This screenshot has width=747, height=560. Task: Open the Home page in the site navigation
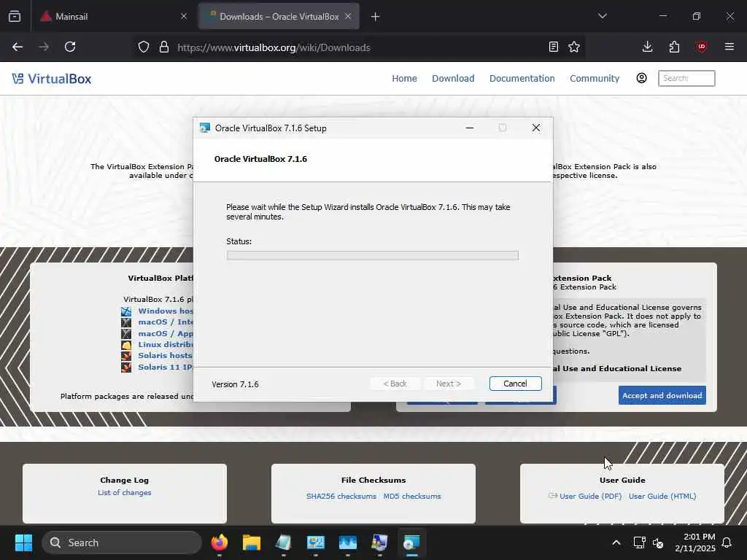[x=404, y=78]
